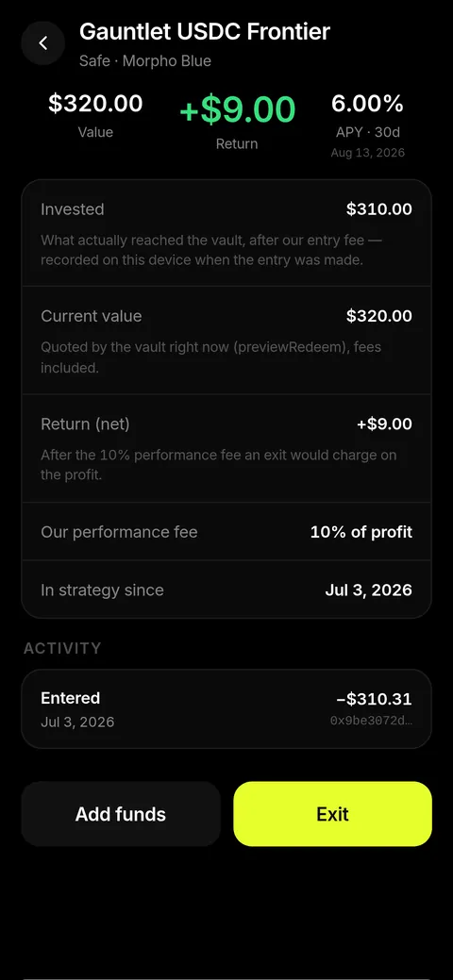Go back using the chevron arrow icon
453x980 pixels.
(x=42, y=43)
